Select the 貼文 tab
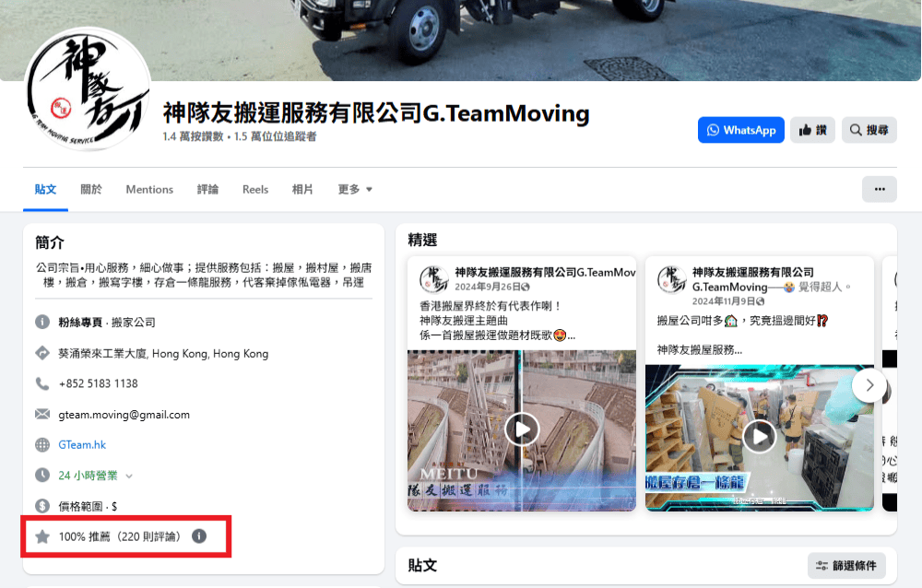 tap(45, 189)
